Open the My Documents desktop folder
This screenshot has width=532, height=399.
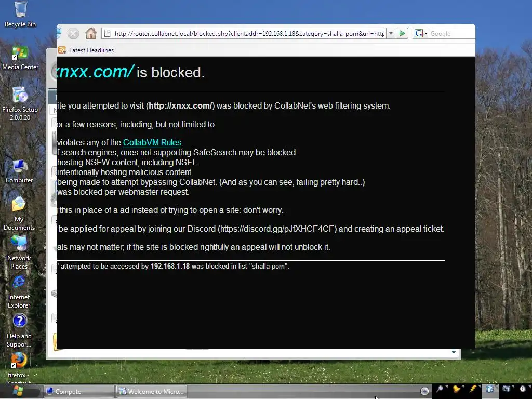[x=19, y=214]
